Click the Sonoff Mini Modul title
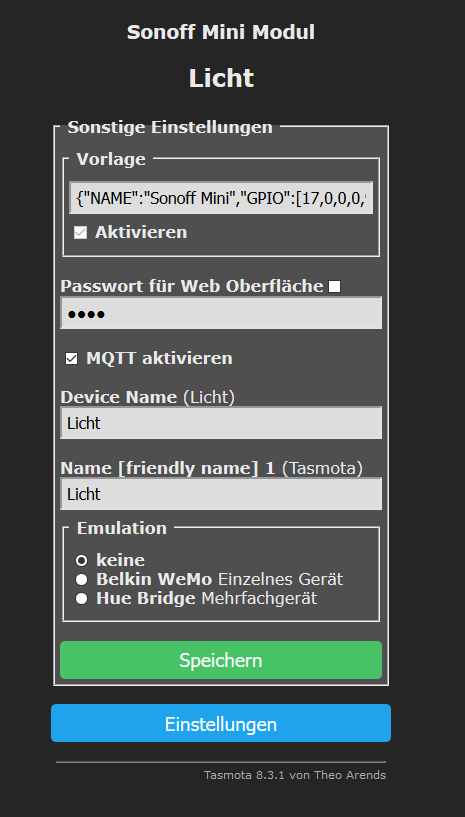The image size is (465, 817). [x=221, y=32]
